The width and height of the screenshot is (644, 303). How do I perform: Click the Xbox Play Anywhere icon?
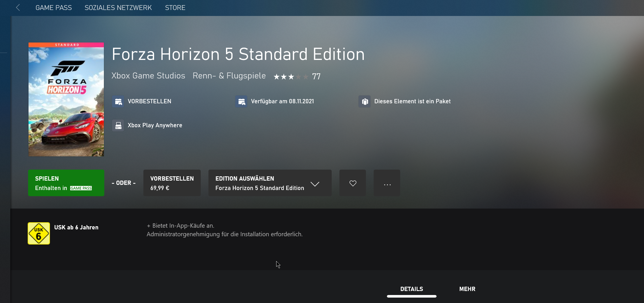click(x=118, y=125)
